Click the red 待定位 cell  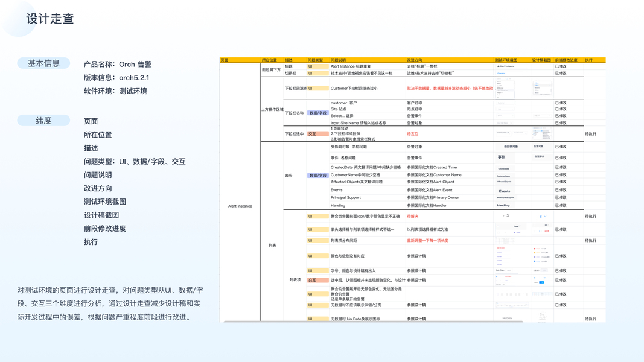click(x=412, y=134)
